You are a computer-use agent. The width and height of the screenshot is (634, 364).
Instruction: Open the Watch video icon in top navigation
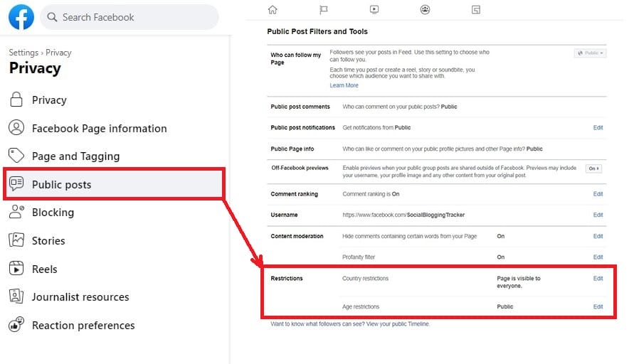(x=374, y=10)
